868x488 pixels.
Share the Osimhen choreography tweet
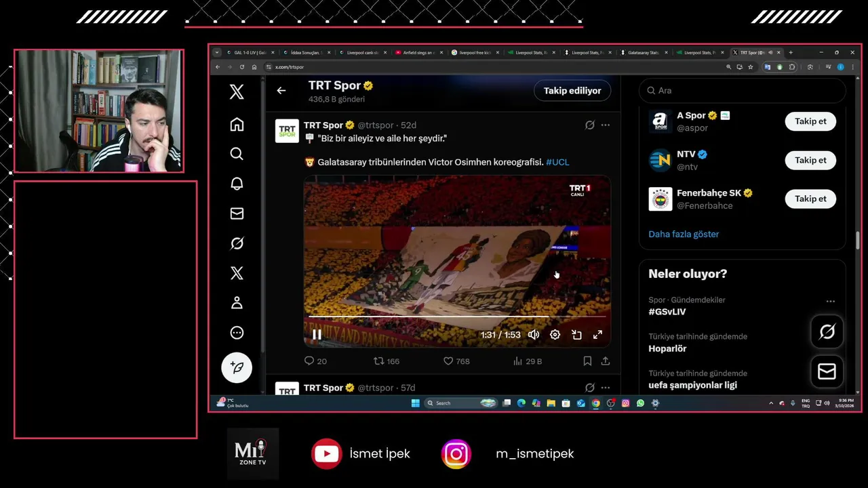click(606, 361)
